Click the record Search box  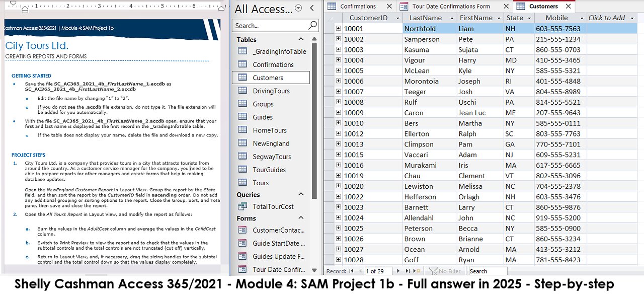pos(488,271)
